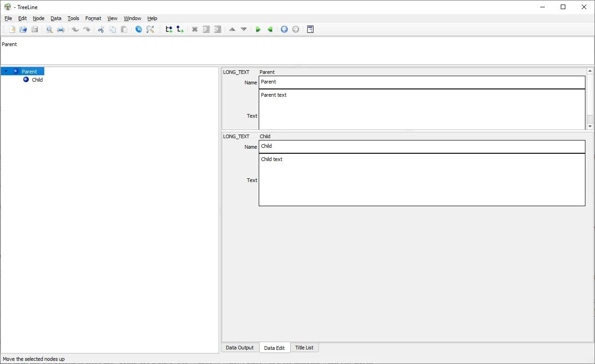Insert a sibling node with the toolbar icon
The height and width of the screenshot is (364, 595).
pyautogui.click(x=169, y=29)
